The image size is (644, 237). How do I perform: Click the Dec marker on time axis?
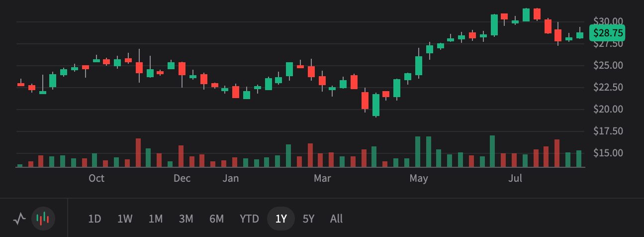pyautogui.click(x=182, y=178)
